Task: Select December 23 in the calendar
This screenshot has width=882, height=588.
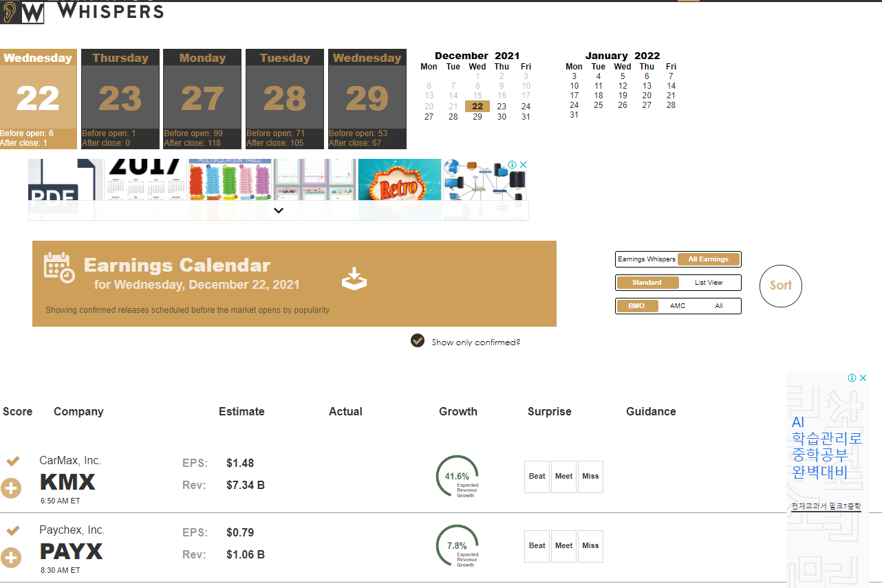Action: click(502, 107)
